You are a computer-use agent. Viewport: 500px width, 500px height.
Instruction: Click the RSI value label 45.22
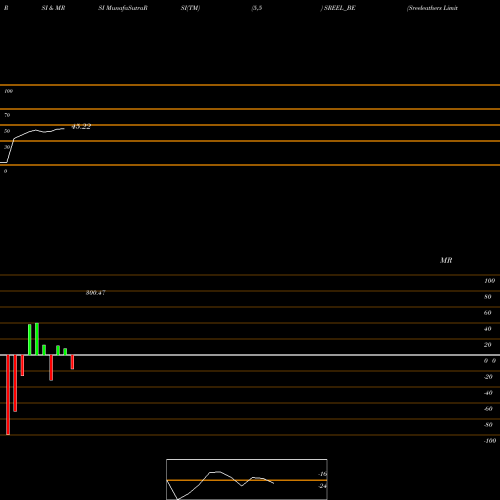point(81,127)
